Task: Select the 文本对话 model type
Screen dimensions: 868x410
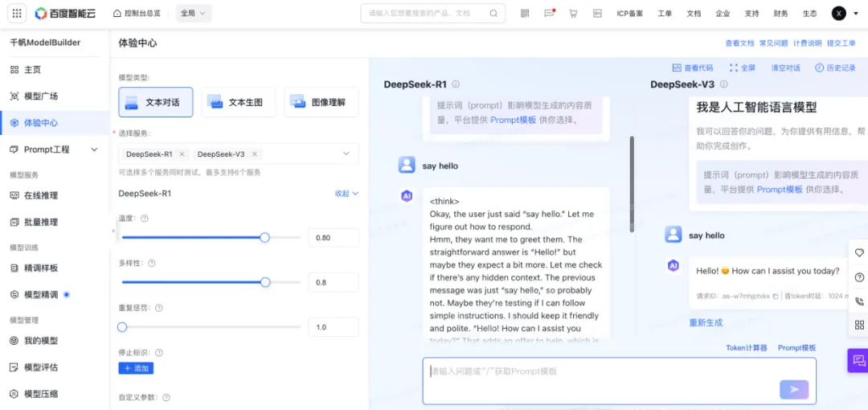Action: click(x=156, y=102)
